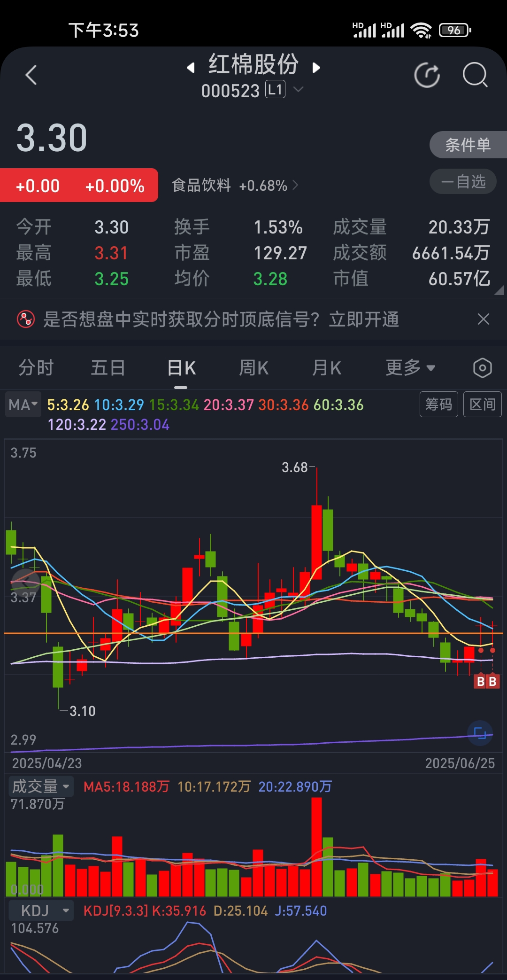
Task: Dismiss the signal promotion banner
Action: click(x=483, y=319)
